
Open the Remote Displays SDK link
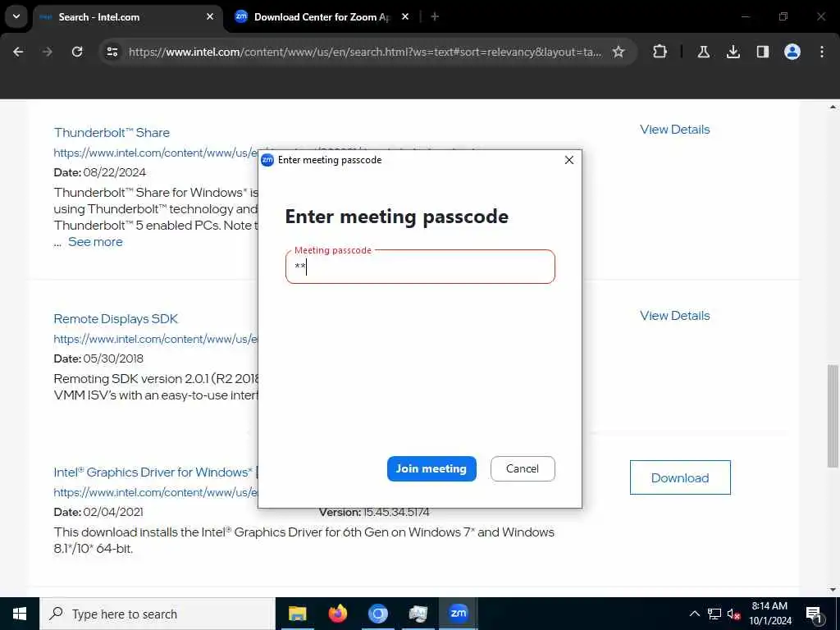click(x=116, y=319)
